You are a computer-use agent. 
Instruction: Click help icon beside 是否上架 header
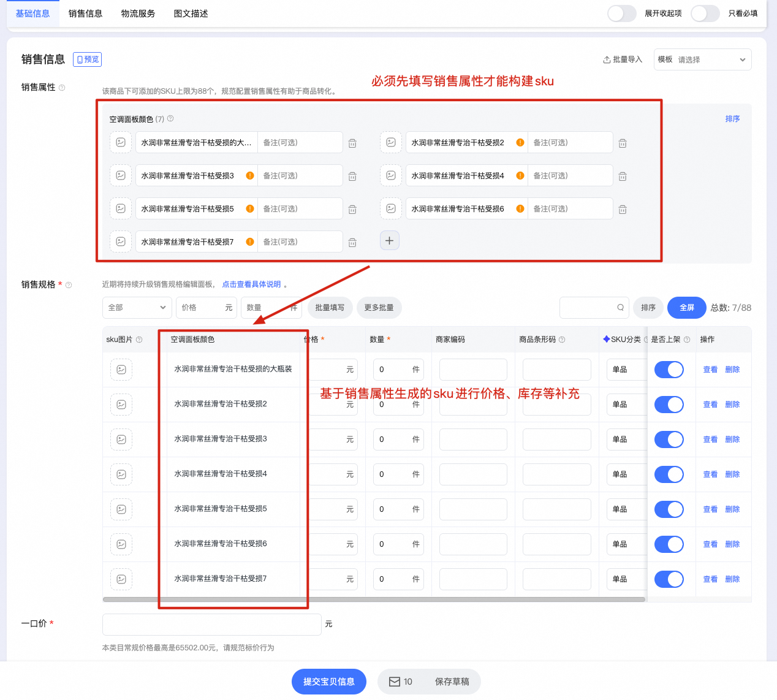[x=687, y=340]
